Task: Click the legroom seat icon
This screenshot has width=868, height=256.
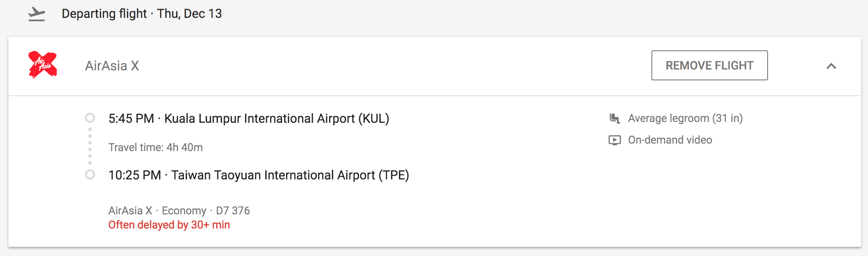Action: click(x=614, y=119)
